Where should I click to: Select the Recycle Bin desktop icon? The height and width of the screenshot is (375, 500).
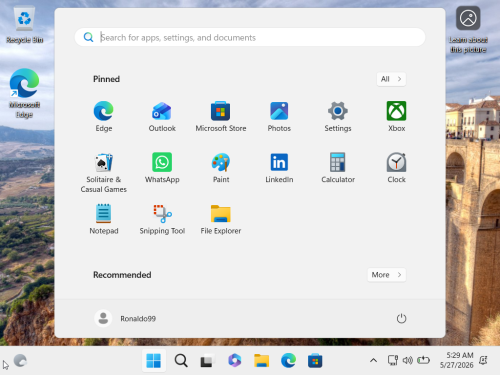tap(24, 25)
